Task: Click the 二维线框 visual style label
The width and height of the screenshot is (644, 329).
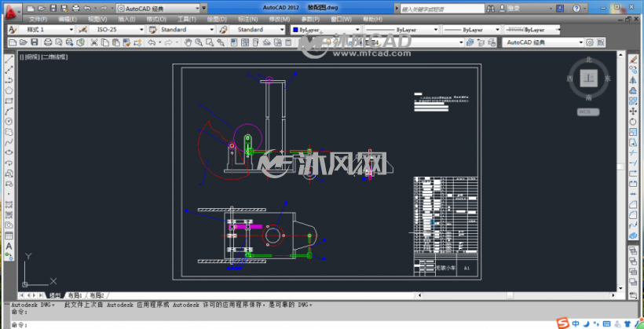Action: pyautogui.click(x=54, y=57)
